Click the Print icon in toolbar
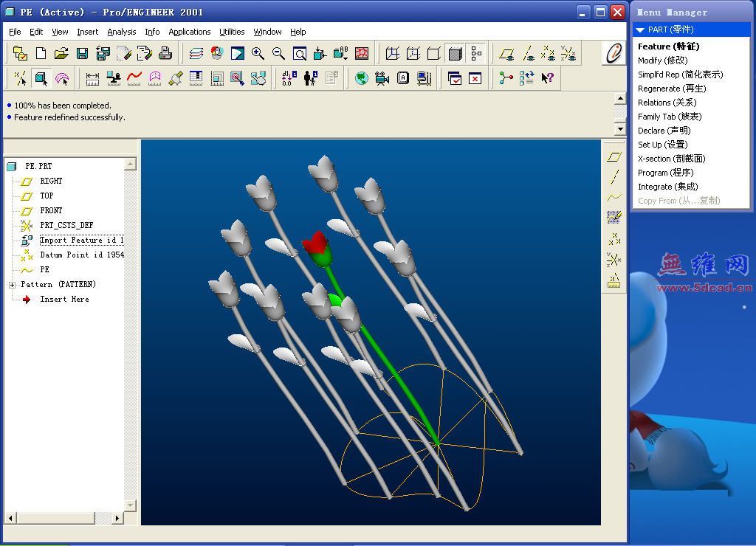Viewport: 756px width, 546px height. pos(165,54)
